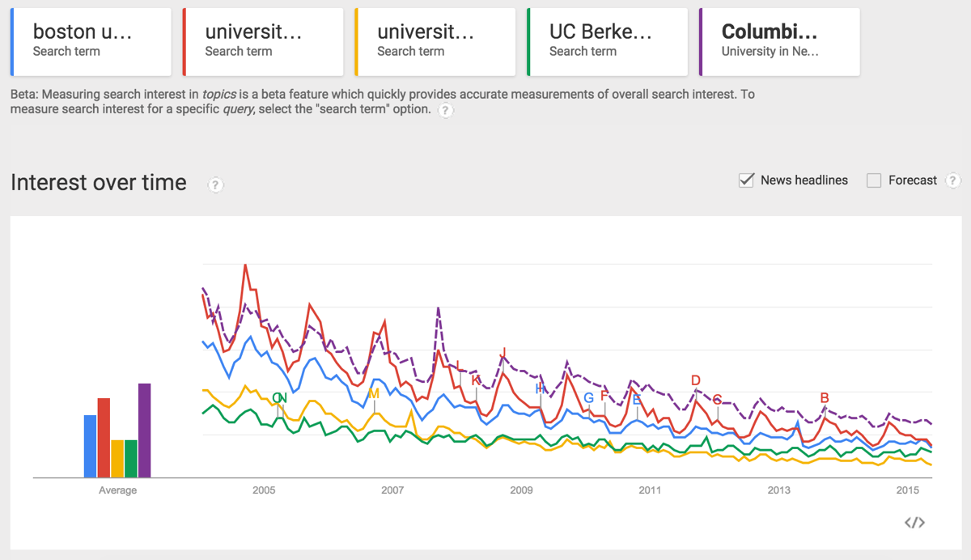
Task: Click news headline marker B on chart
Action: tap(825, 398)
